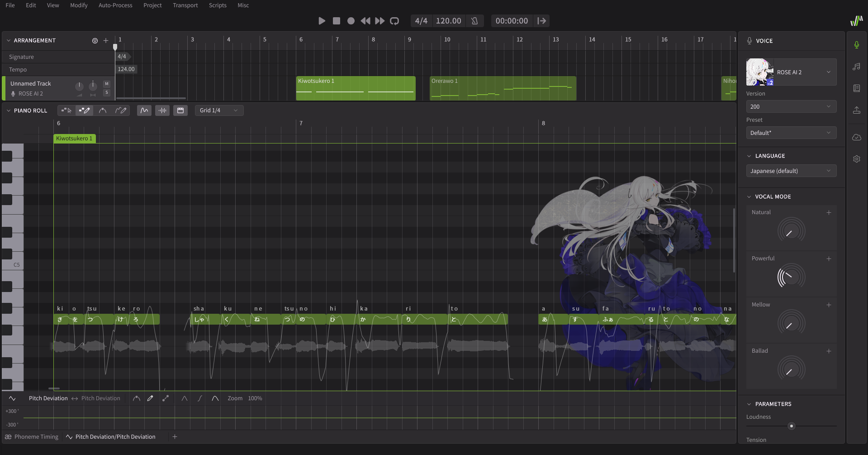Click the plus next to Ballad vocal mode
Viewport: 868px width, 455px height.
pos(829,351)
